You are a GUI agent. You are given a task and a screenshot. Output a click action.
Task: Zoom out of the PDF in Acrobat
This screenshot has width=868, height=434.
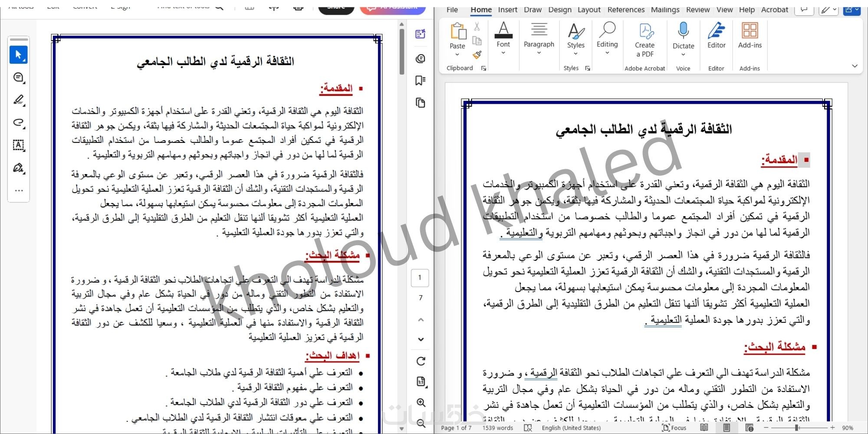pos(421,423)
